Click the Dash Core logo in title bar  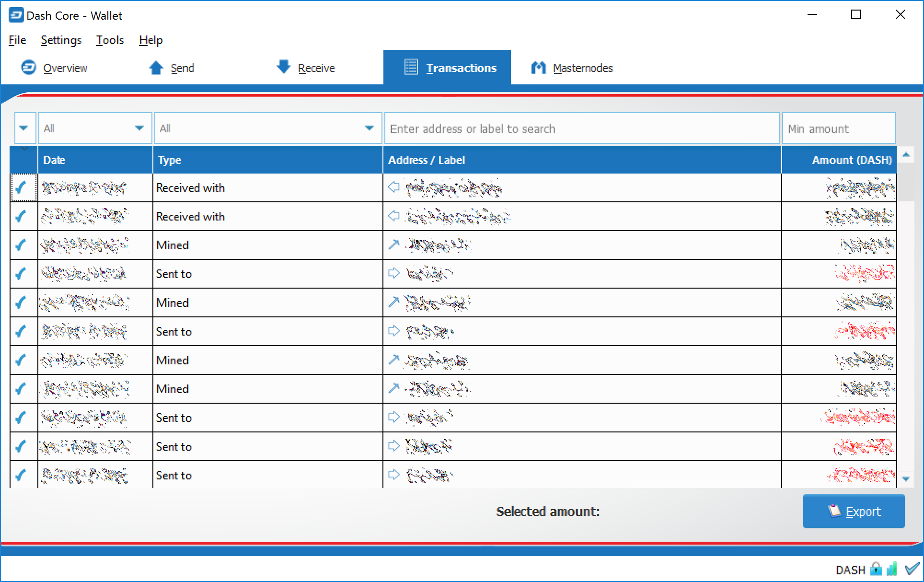(x=16, y=15)
